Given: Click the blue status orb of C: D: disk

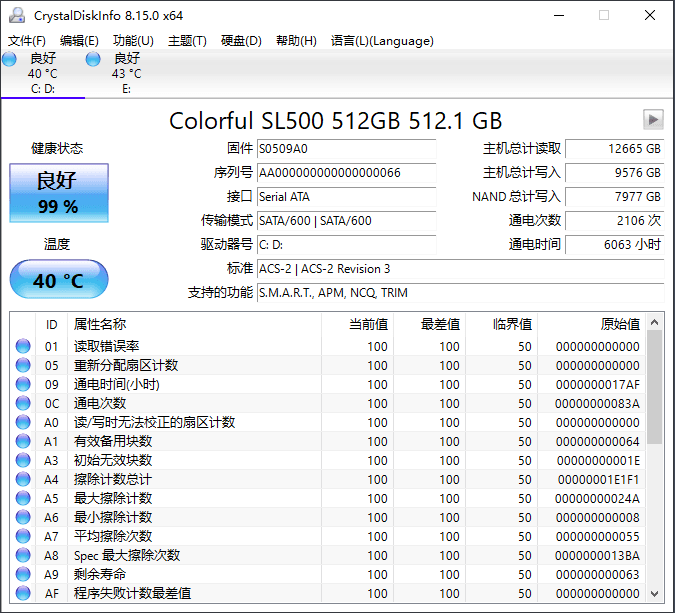Looking at the screenshot, I should coord(9,59).
